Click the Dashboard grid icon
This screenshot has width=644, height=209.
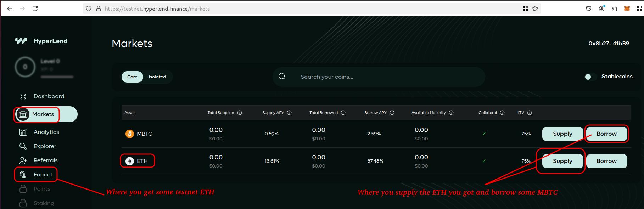(23, 96)
